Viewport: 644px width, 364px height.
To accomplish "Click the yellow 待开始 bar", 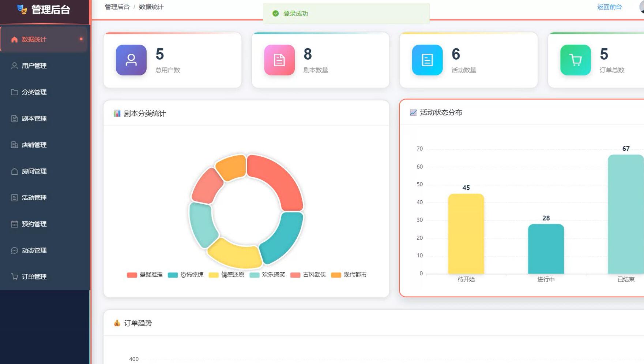I will (466, 234).
